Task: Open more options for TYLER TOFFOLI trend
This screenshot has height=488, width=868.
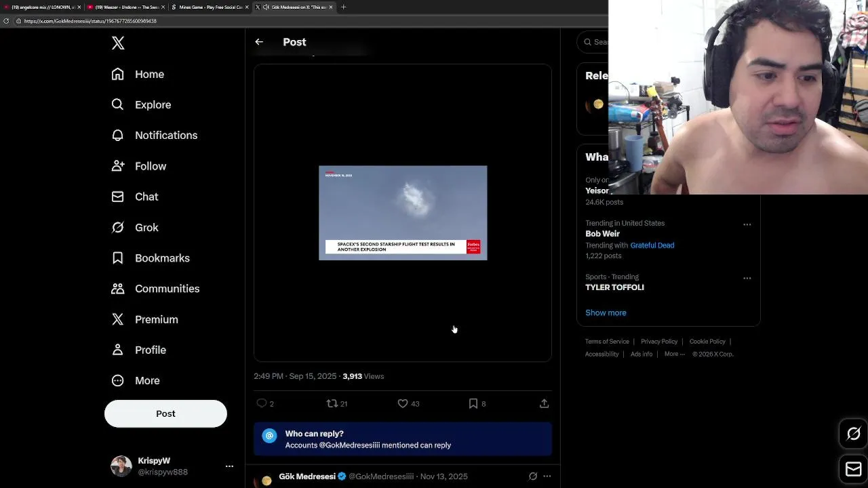Action: pos(747,278)
